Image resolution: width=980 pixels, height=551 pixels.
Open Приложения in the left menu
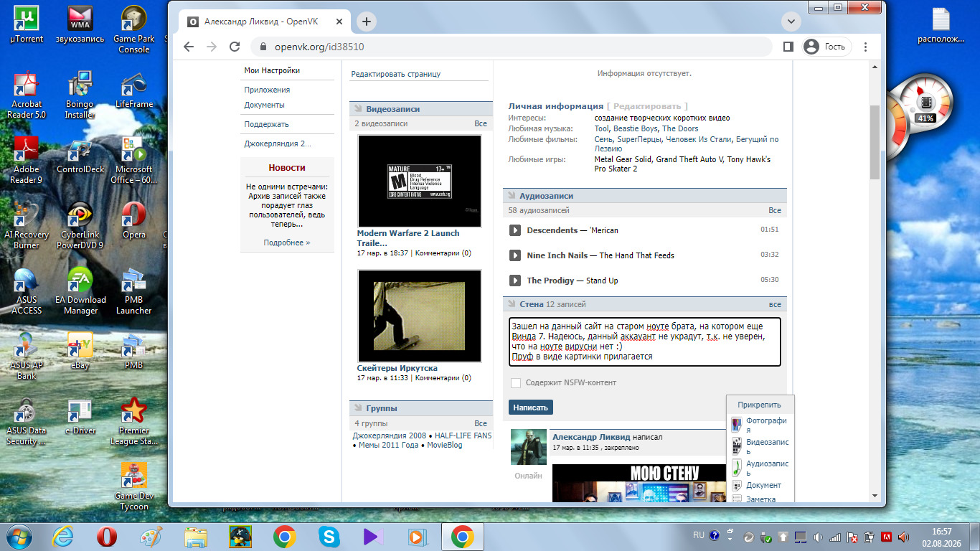(267, 90)
